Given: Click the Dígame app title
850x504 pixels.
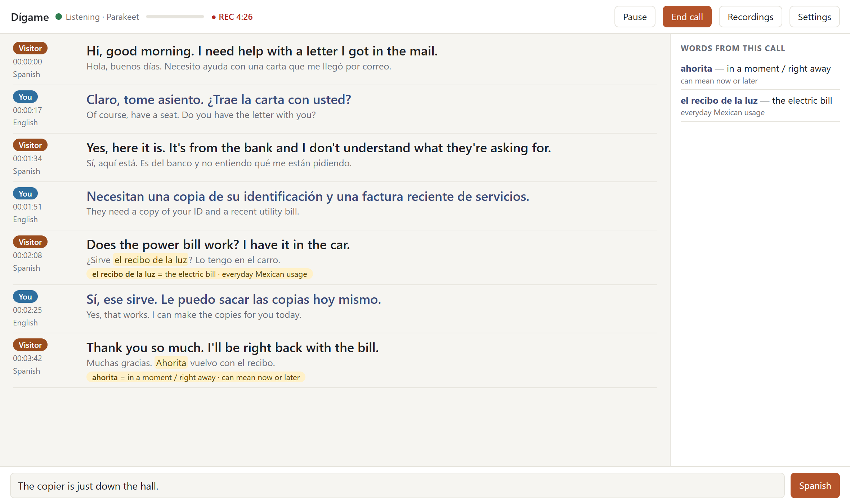Looking at the screenshot, I should 30,17.
